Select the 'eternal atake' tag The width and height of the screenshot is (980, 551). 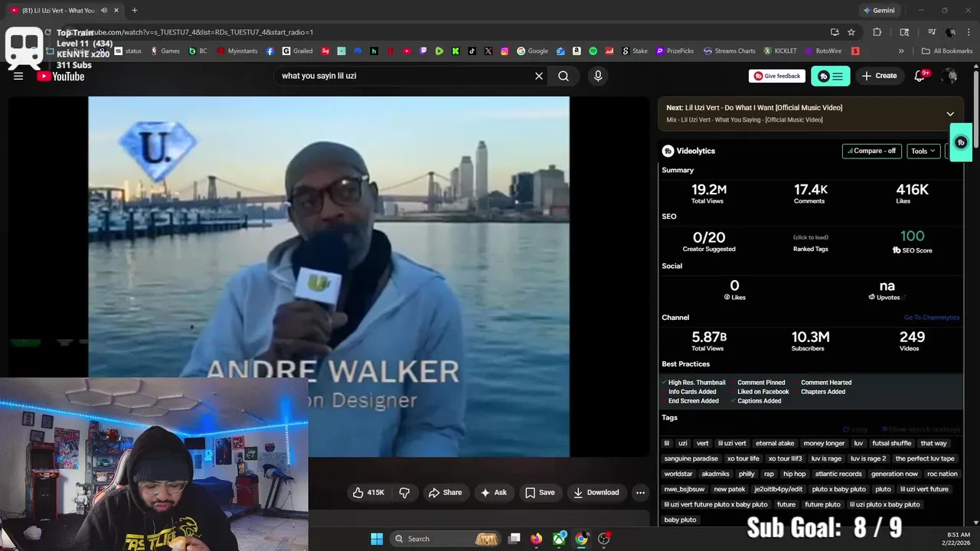pyautogui.click(x=775, y=443)
